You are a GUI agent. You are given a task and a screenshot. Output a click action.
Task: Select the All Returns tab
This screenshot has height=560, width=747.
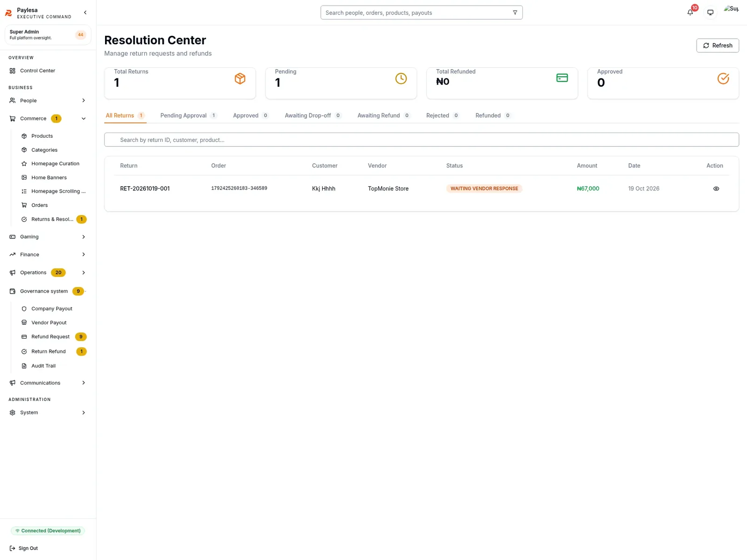[x=125, y=116]
